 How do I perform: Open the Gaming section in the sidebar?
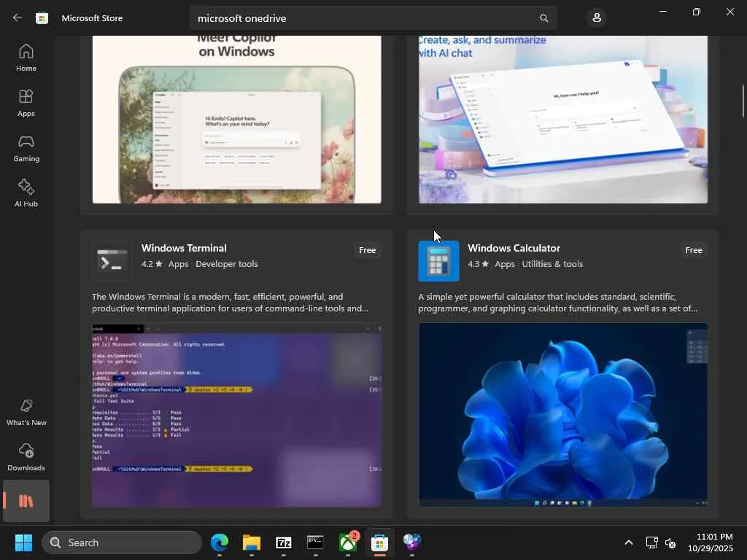pos(26,148)
